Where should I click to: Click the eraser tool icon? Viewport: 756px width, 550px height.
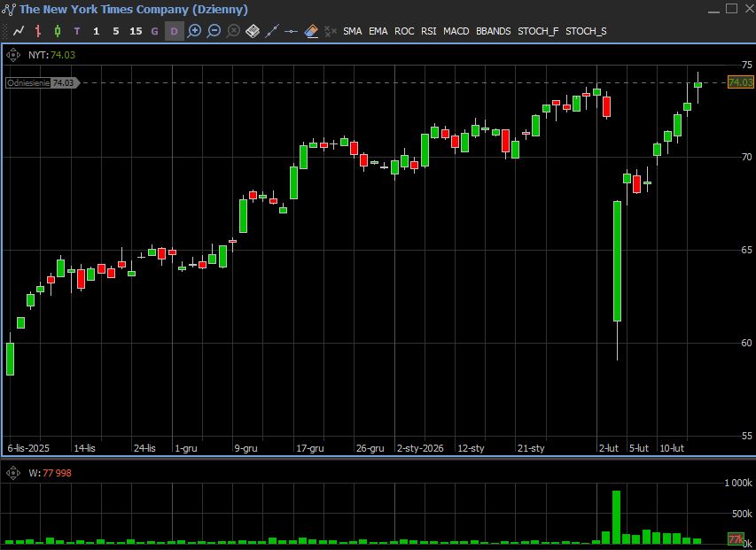(311, 31)
